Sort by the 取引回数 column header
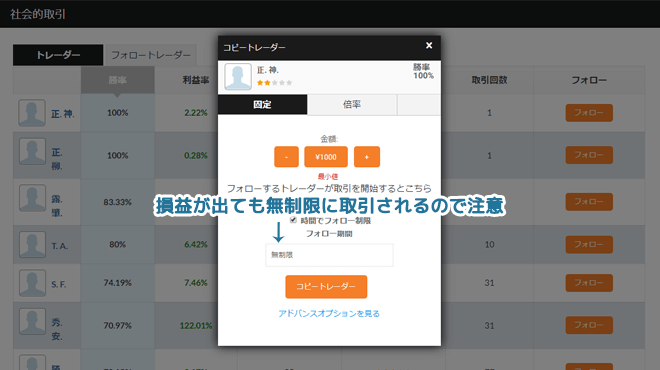Viewport: 660px width, 370px height. (x=489, y=80)
